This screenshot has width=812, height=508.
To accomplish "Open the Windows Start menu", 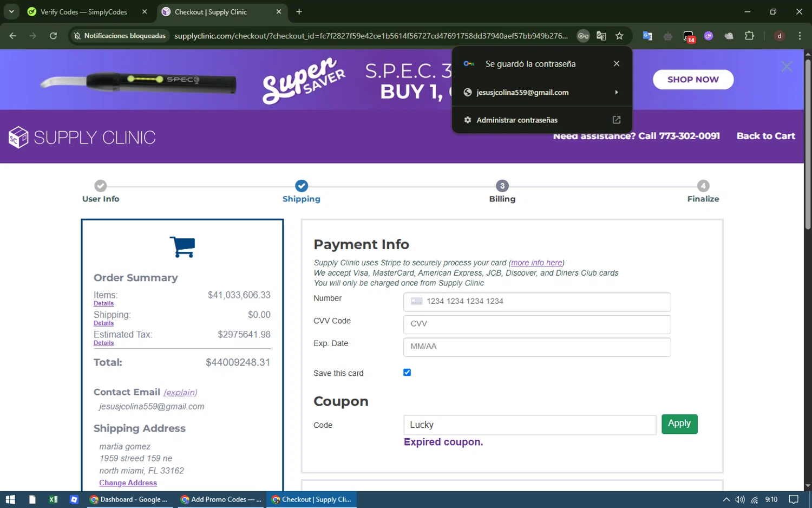I will coord(10,499).
